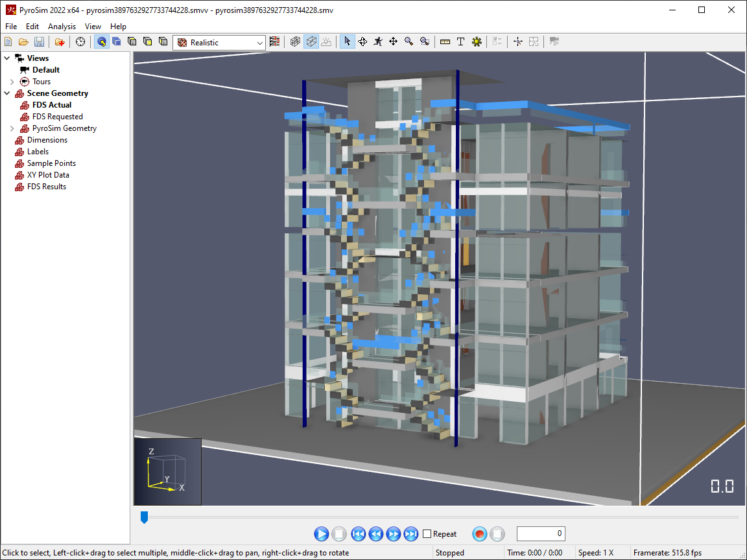Select the measure ruler tool
This screenshot has height=560, width=747.
[445, 42]
